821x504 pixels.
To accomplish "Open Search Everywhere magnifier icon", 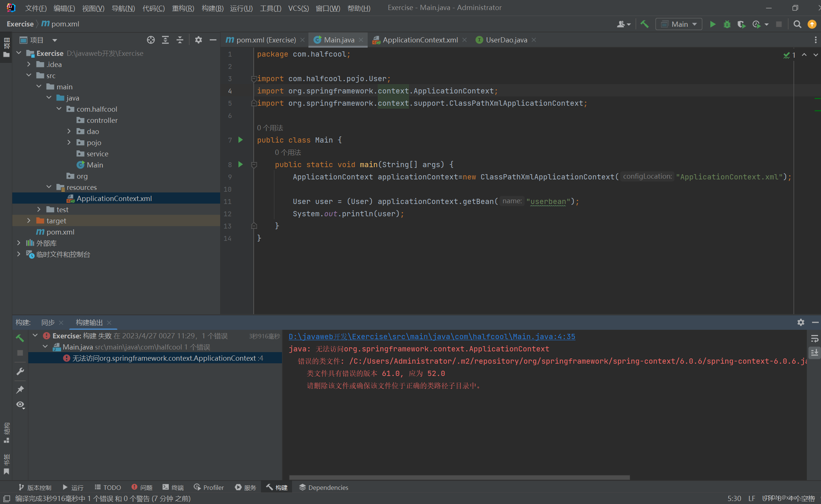I will [x=797, y=24].
